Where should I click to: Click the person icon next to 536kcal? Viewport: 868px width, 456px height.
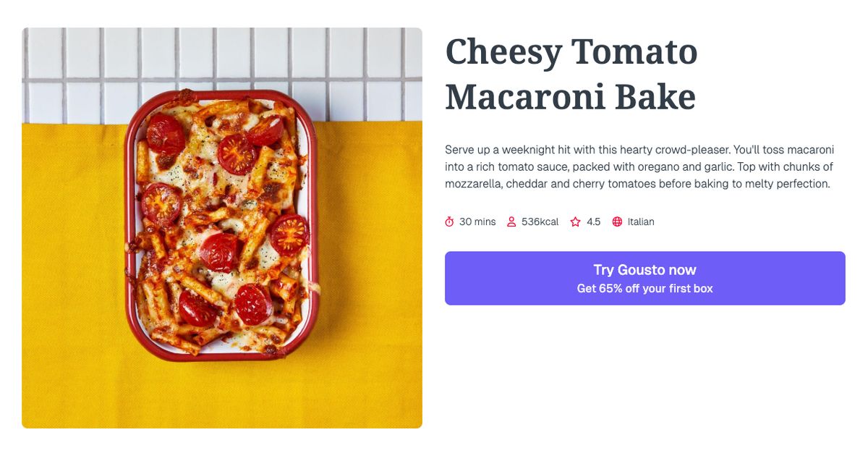tap(512, 221)
